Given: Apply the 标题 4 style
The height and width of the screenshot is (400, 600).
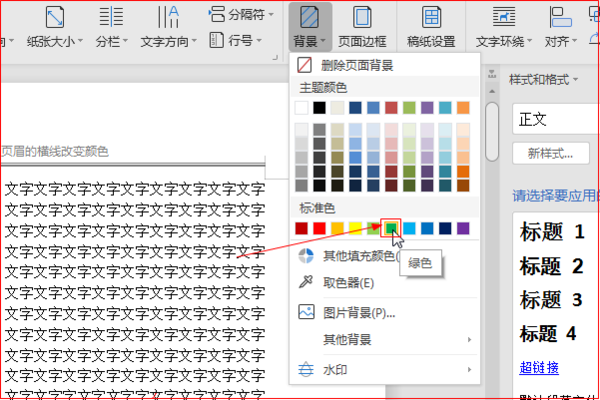Looking at the screenshot, I should [x=548, y=333].
